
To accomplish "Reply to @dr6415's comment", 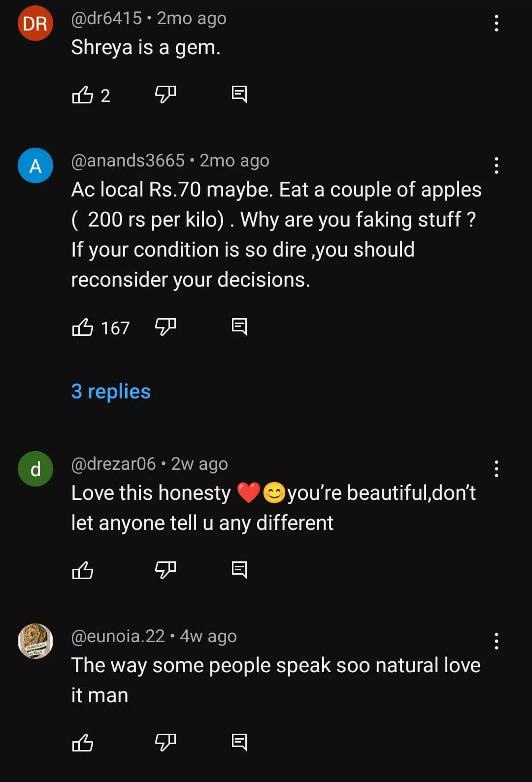I will [x=239, y=94].
